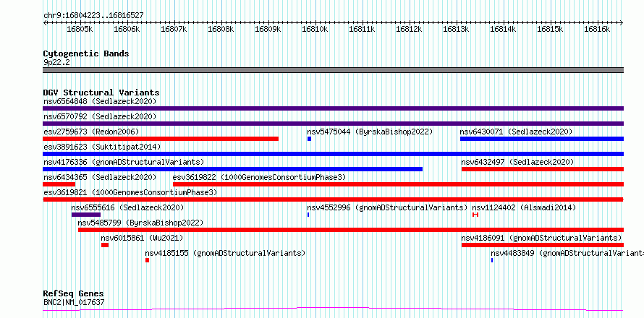Click the nsv6555616 (Sedlazeck2020) label

(127, 207)
